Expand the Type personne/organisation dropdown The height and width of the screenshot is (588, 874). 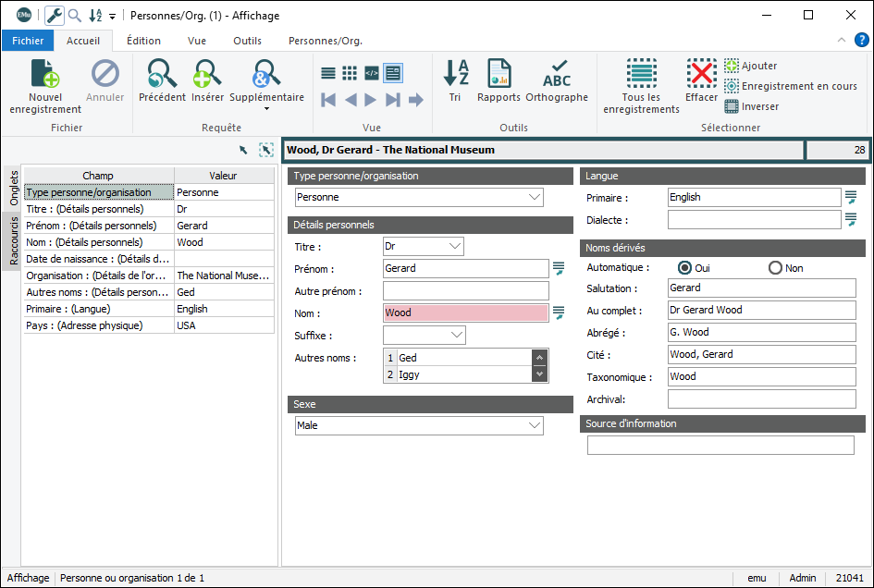click(x=534, y=197)
